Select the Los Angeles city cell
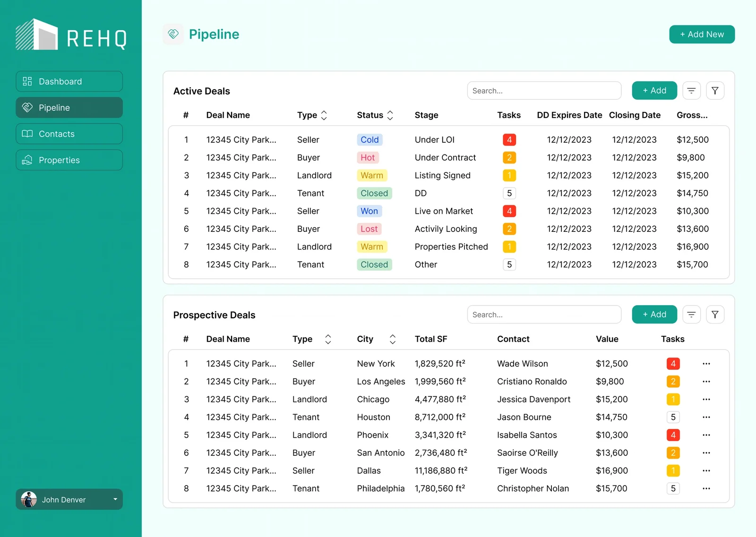756x537 pixels. pos(381,382)
